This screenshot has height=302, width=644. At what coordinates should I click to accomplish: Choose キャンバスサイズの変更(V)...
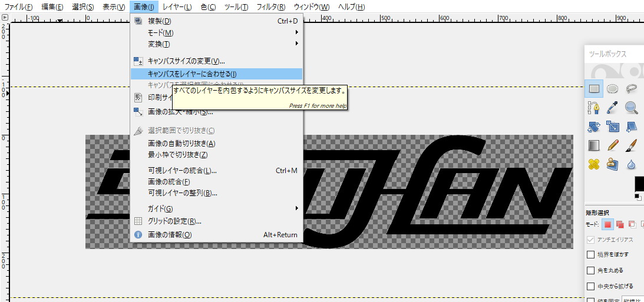[x=216, y=61]
